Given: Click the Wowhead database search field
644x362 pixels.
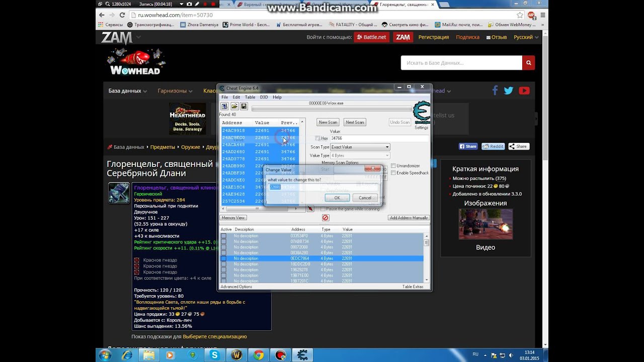Looking at the screenshot, I should pyautogui.click(x=461, y=63).
